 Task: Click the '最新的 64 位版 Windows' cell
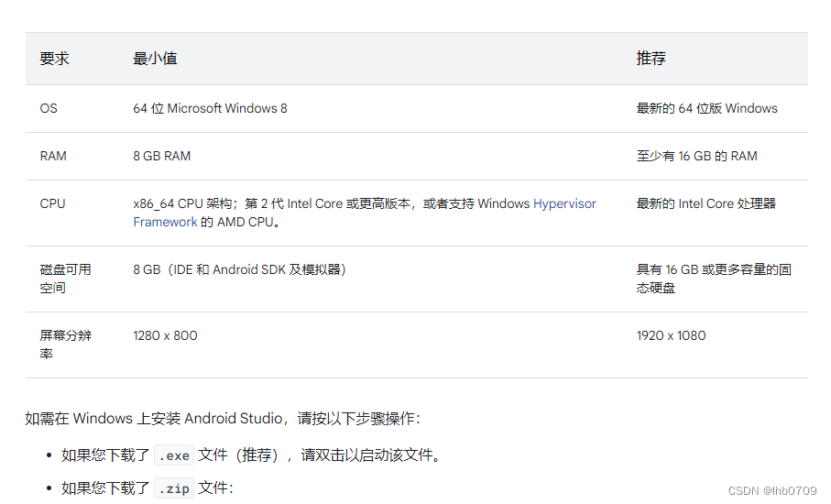tap(706, 109)
